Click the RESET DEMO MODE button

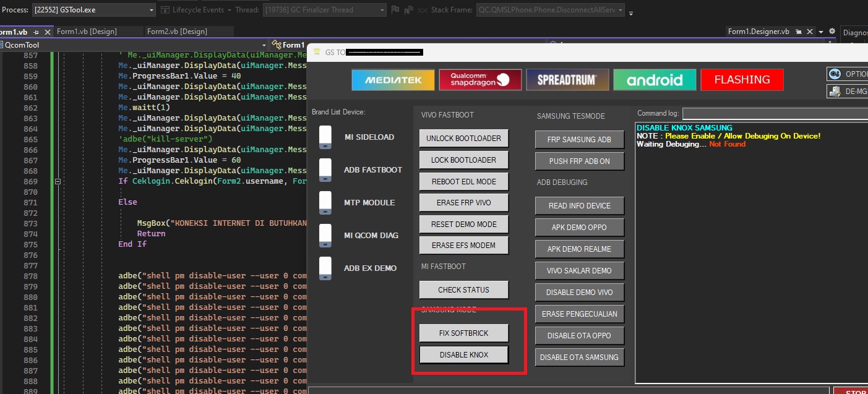coord(464,224)
